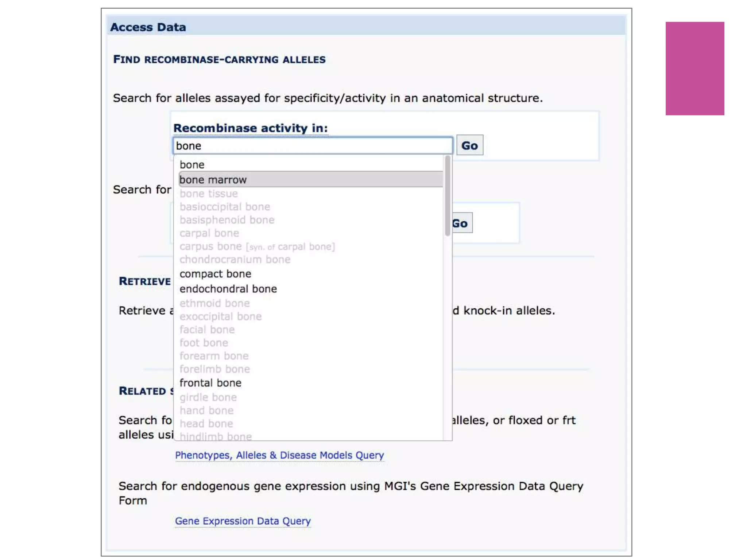Select 'ethmoid bone' suggestion

(214, 303)
